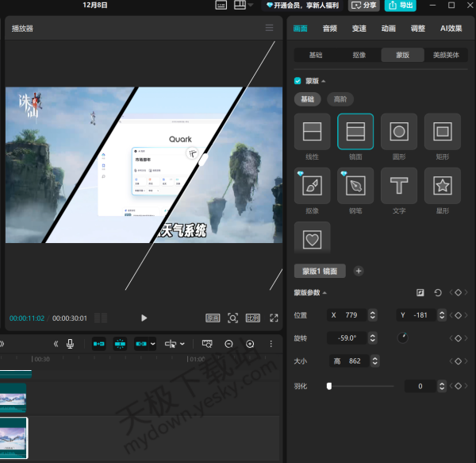Viewport: 476px width, 463px height.
Task: Add a new mask with plus button
Action: point(359,271)
